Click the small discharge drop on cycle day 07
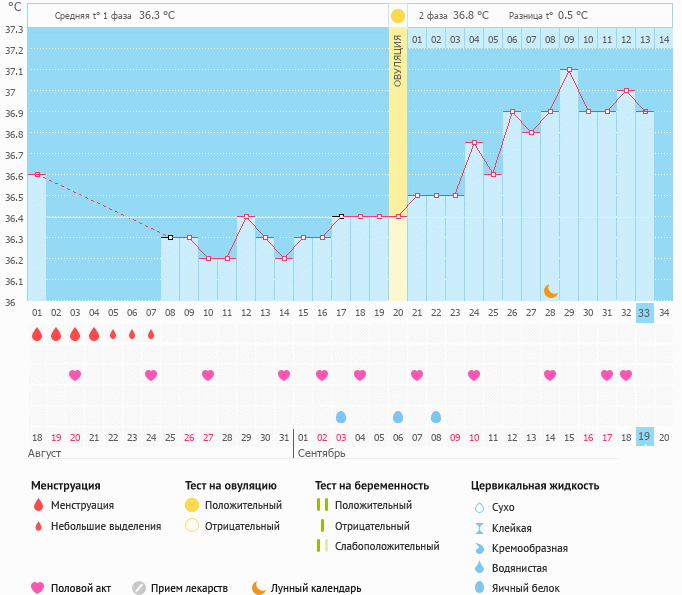Image resolution: width=682 pixels, height=595 pixels. (151, 334)
